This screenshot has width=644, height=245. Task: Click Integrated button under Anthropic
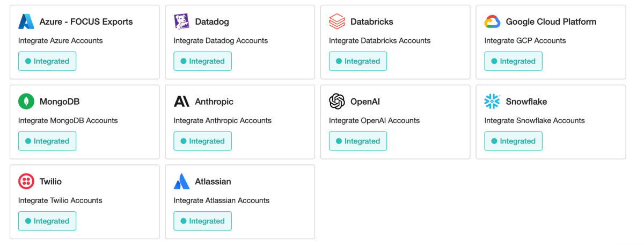click(x=203, y=141)
